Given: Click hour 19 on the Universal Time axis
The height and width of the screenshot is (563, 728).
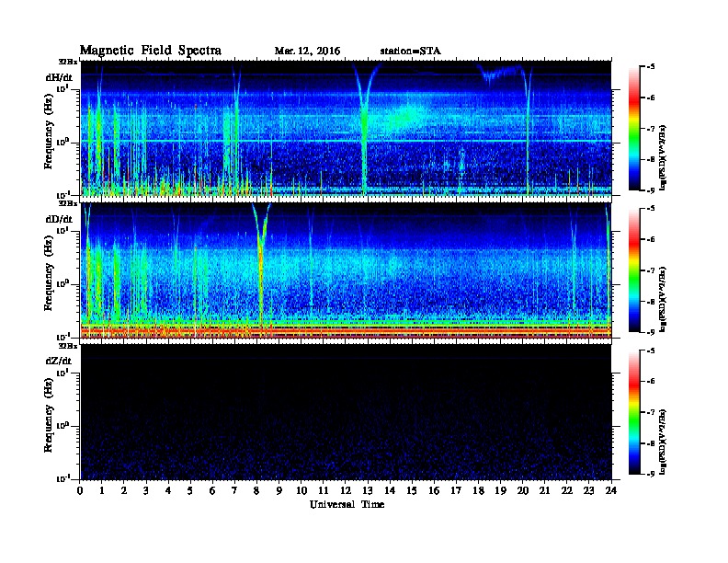Looking at the screenshot, I should pyautogui.click(x=500, y=490).
